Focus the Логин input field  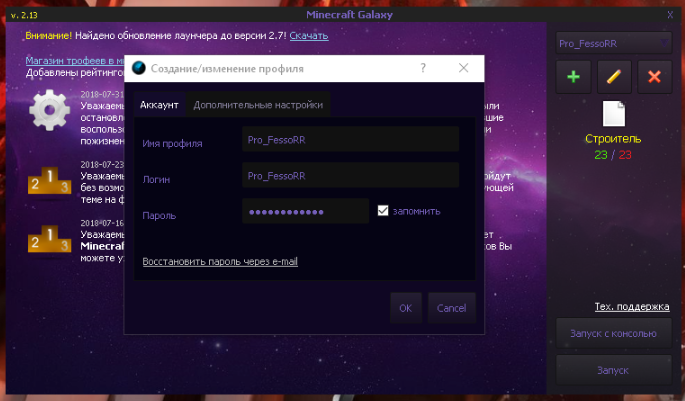coord(350,175)
